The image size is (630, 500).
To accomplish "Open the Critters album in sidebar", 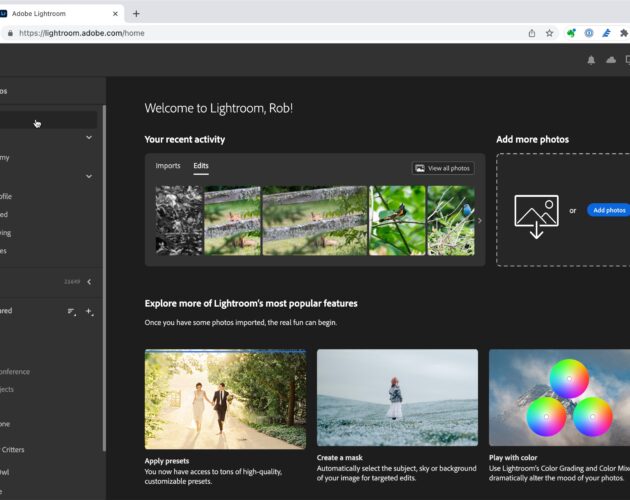I will point(12,450).
